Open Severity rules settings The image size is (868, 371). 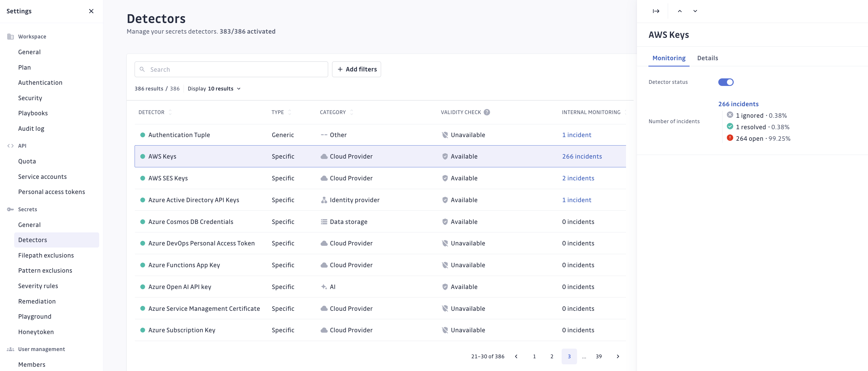(38, 286)
